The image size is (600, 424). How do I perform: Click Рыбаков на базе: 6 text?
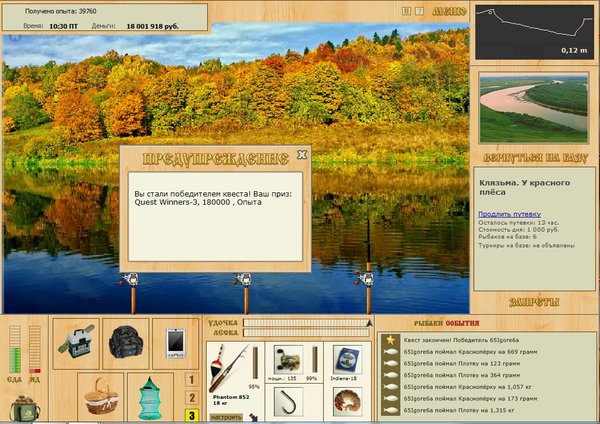coord(507,237)
